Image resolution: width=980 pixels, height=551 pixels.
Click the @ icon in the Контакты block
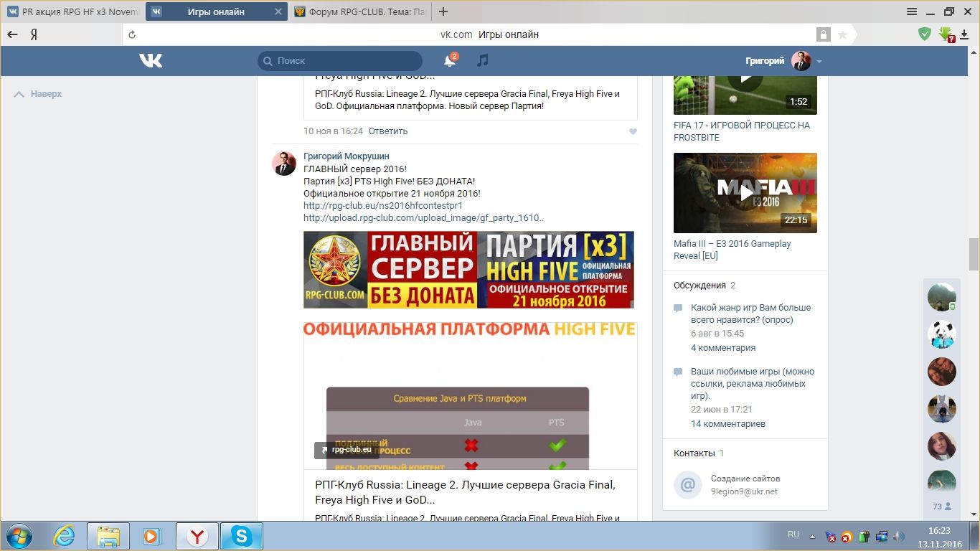tap(687, 485)
